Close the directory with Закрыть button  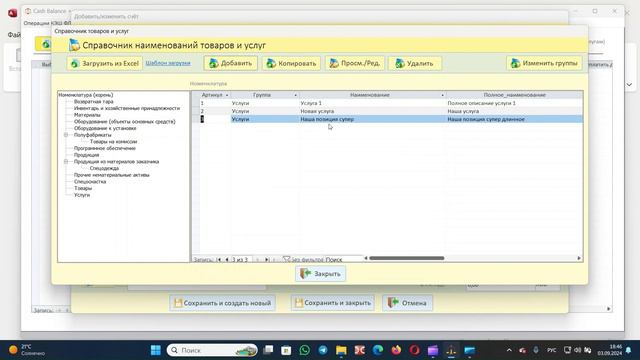[x=320, y=273]
